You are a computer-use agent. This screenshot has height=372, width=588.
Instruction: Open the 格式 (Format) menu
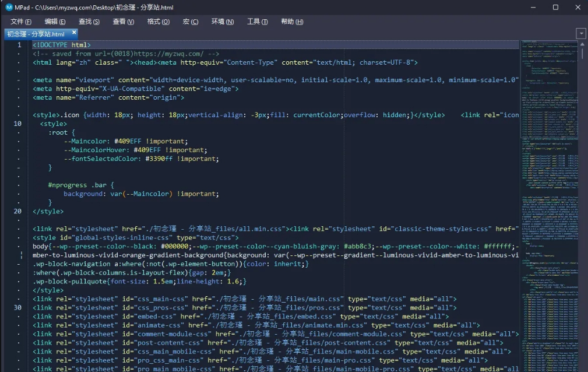coord(158,22)
